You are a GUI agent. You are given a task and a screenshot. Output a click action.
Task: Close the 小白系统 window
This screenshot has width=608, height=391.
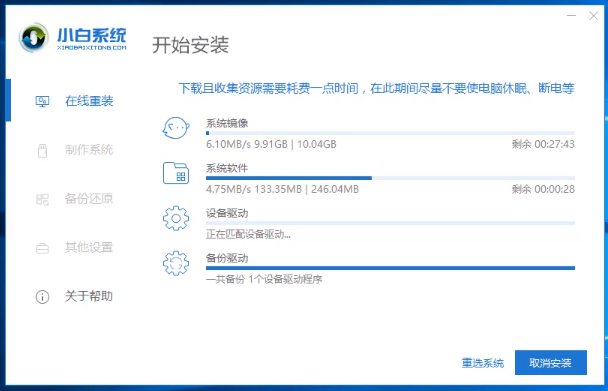coord(594,16)
